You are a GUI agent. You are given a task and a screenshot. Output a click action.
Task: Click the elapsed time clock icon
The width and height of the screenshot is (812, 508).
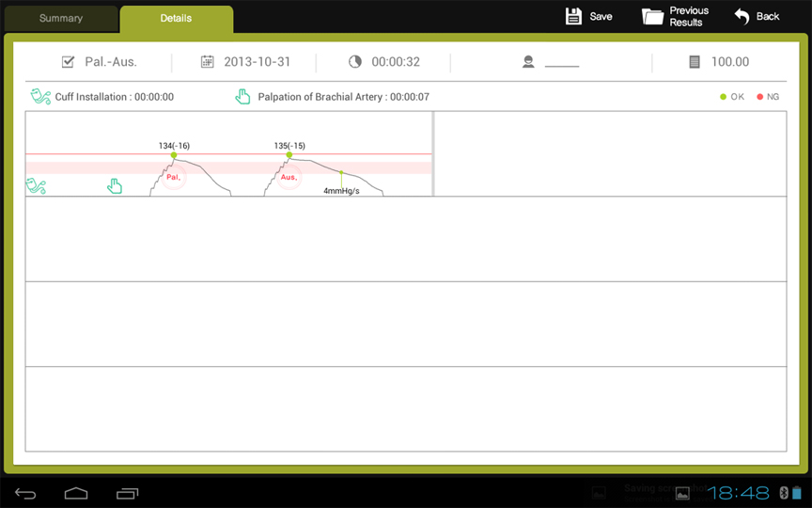pyautogui.click(x=355, y=62)
